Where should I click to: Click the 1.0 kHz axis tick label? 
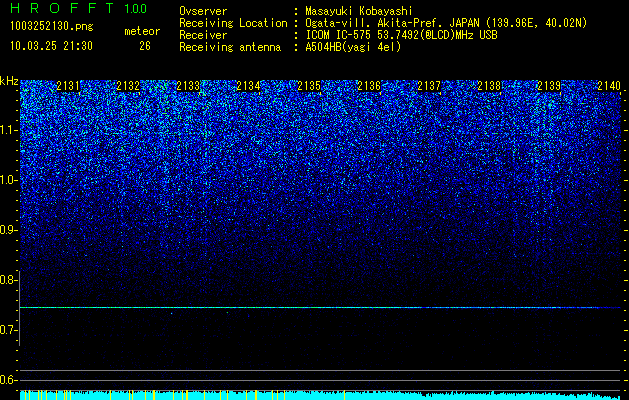point(9,180)
